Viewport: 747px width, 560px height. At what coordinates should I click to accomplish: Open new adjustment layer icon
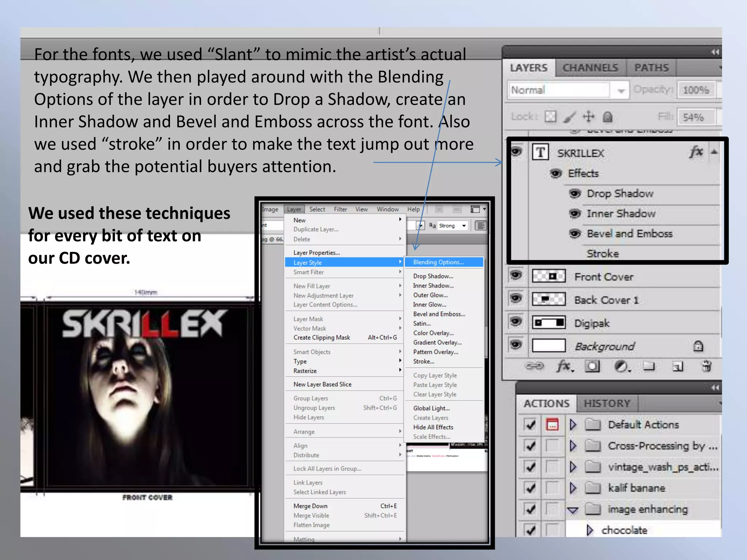[x=621, y=366]
